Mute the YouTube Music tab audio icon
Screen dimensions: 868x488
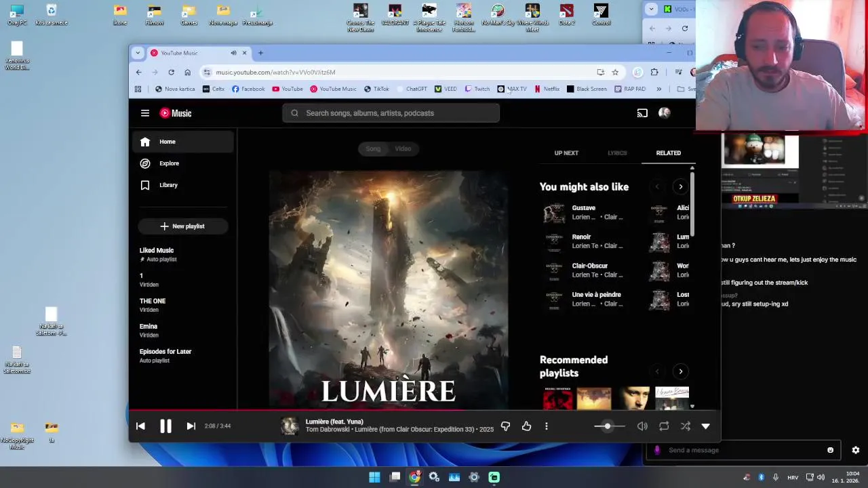(233, 53)
